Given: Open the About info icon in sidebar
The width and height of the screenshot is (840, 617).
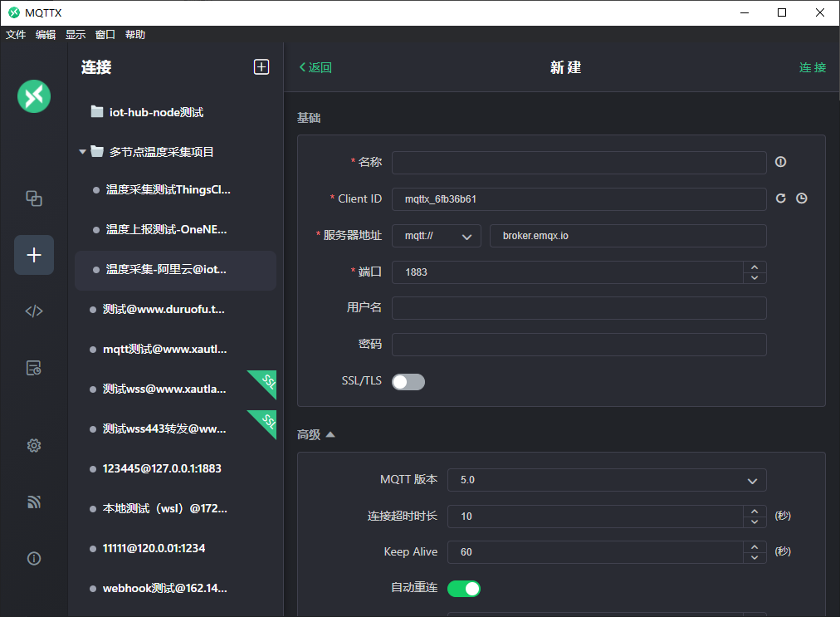Looking at the screenshot, I should (x=34, y=559).
